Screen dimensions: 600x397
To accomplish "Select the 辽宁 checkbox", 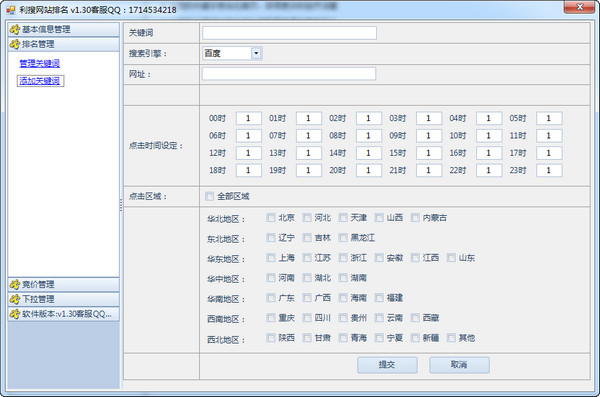I will (271, 238).
